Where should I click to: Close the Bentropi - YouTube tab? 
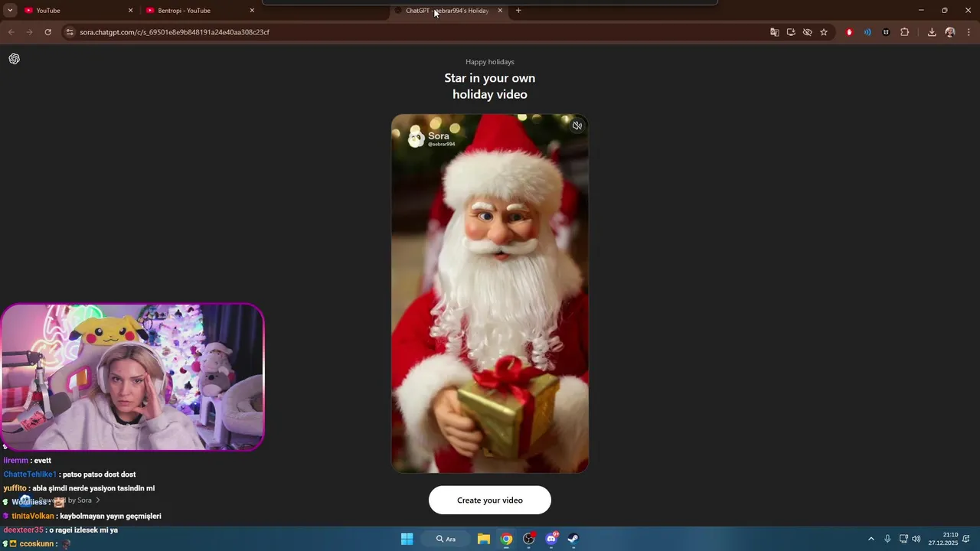click(252, 11)
